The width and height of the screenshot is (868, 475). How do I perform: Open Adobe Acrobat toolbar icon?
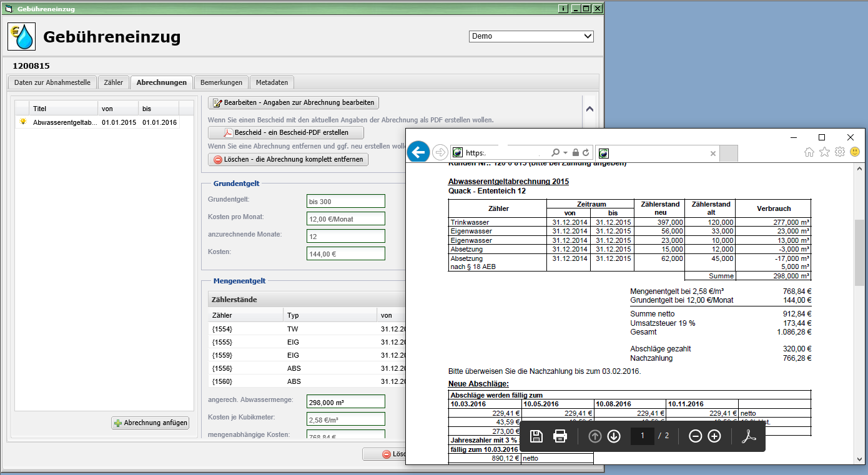point(749,436)
